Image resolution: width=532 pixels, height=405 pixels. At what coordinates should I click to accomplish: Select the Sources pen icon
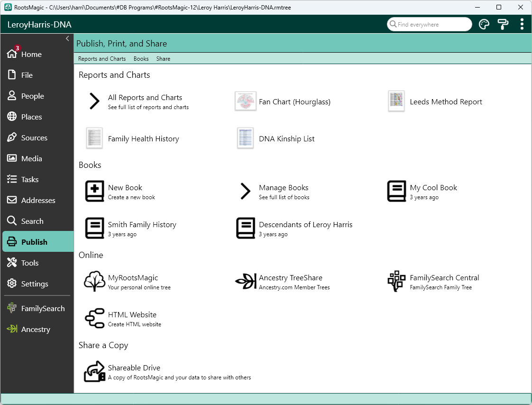point(12,138)
